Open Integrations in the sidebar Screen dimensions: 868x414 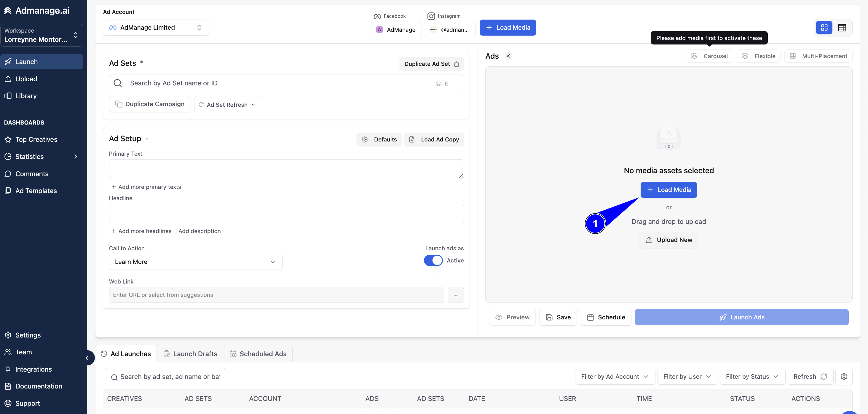(x=33, y=369)
